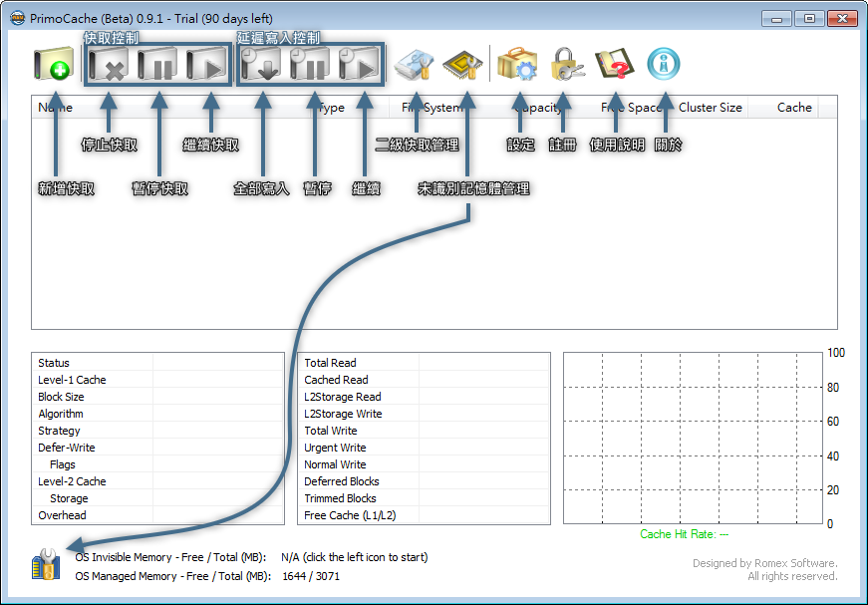Pause the cache using toolbar icon
Image resolution: width=868 pixels, height=605 pixels.
click(157, 64)
